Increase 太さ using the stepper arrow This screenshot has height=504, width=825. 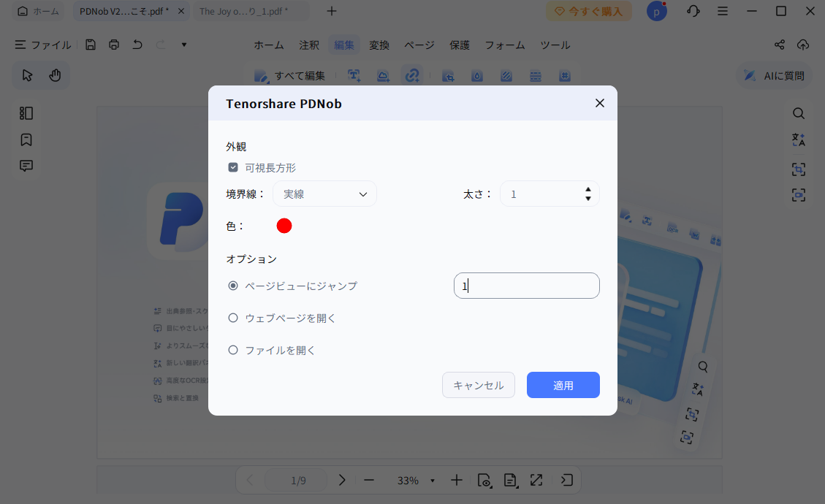pyautogui.click(x=587, y=189)
